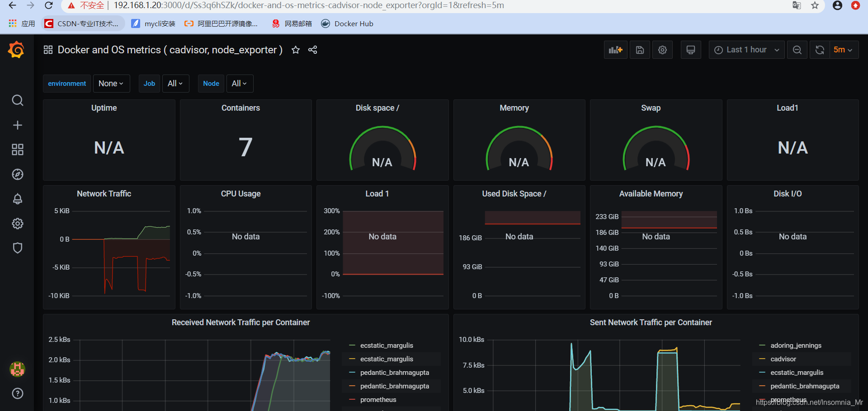Open the Node All dropdown

tap(240, 84)
